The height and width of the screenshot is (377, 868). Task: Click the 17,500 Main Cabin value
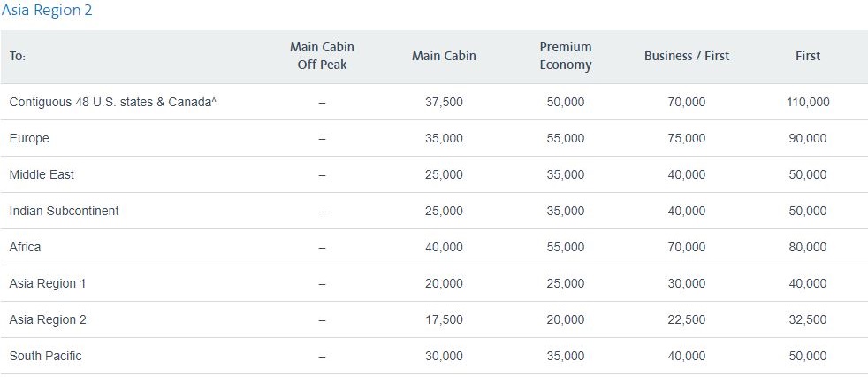[444, 319]
